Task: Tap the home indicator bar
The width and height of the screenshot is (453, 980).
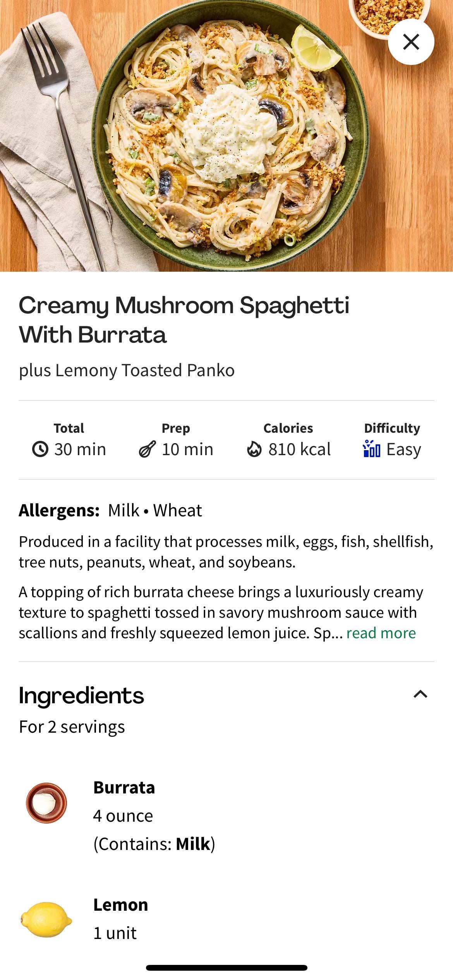Action: tap(226, 968)
